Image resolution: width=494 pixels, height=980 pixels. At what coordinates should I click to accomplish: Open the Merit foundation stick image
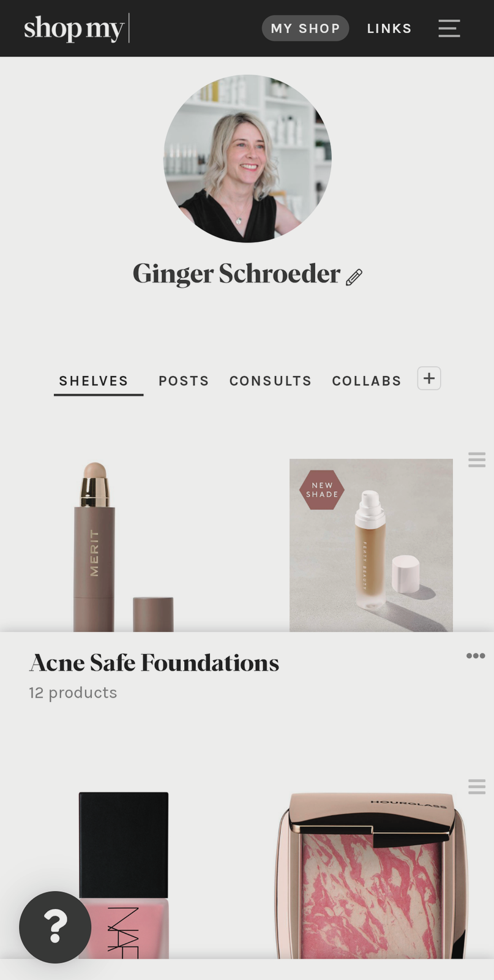pyautogui.click(x=124, y=546)
